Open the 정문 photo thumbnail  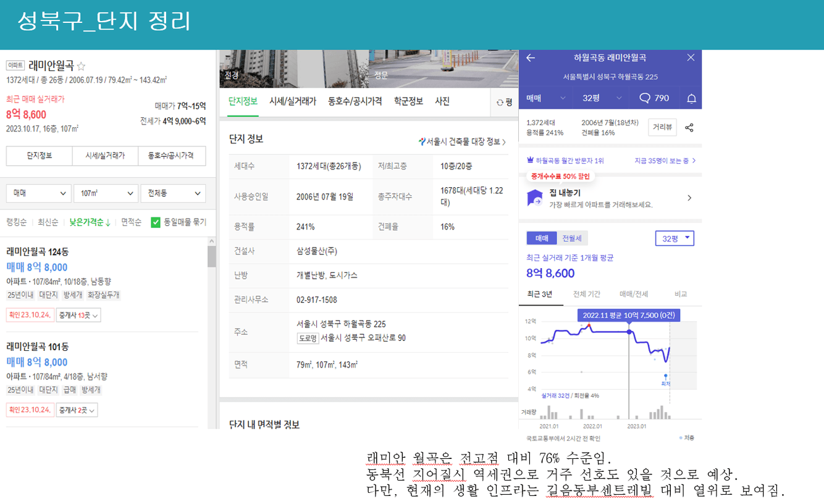coord(443,69)
